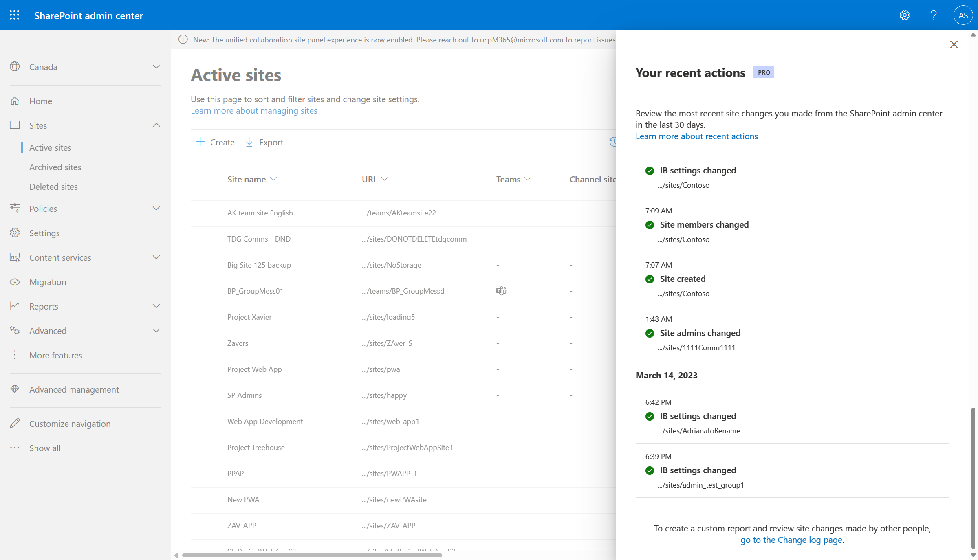Select Advanced management navigation item

pos(73,389)
